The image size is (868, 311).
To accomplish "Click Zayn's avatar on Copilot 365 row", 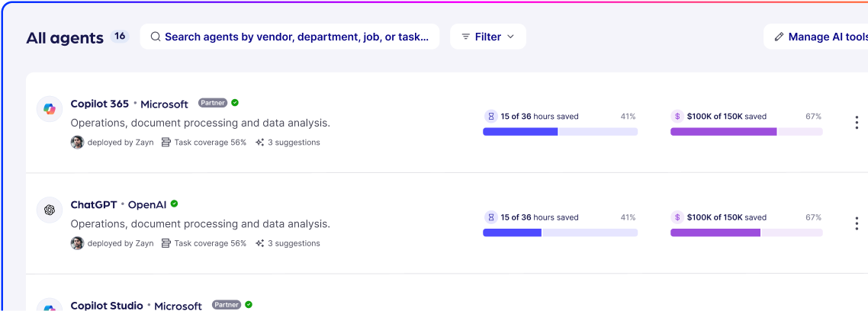I will [77, 143].
